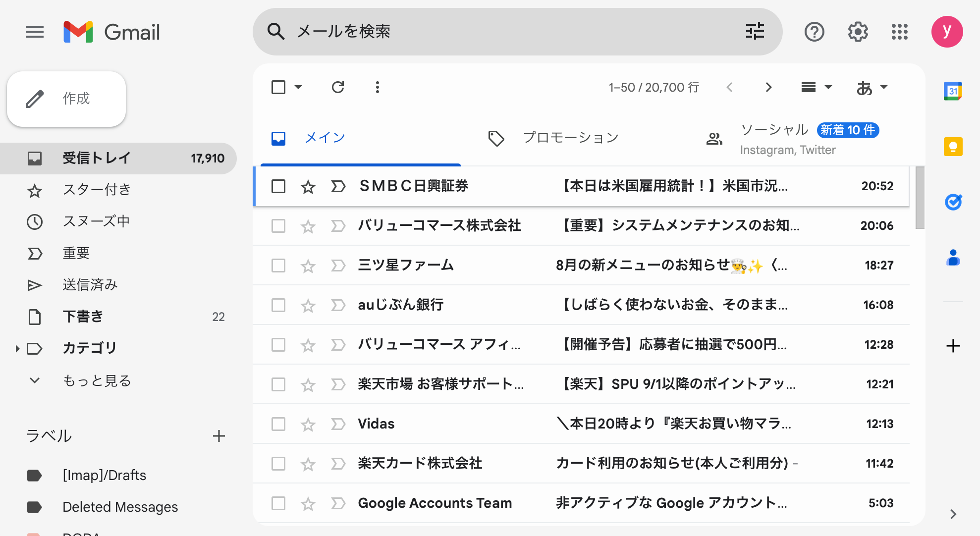Image resolution: width=980 pixels, height=536 pixels.
Task: Open email 非アクティブな Google アカウント
Action: [x=581, y=503]
